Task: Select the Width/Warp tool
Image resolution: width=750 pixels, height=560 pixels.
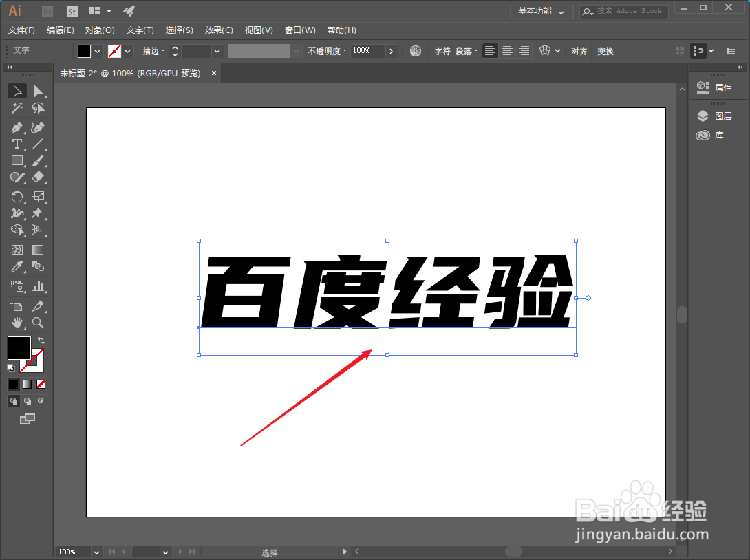Action: [x=17, y=213]
